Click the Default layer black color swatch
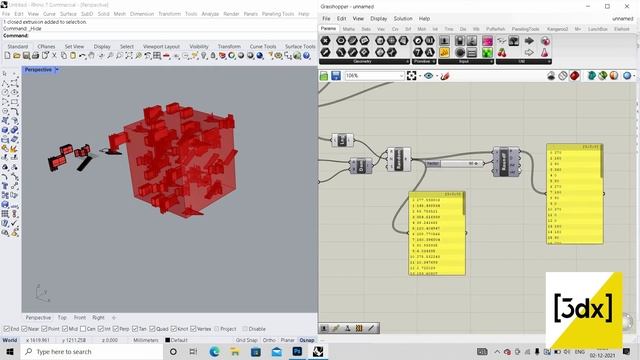This screenshot has height=360, width=640. pos(167,340)
